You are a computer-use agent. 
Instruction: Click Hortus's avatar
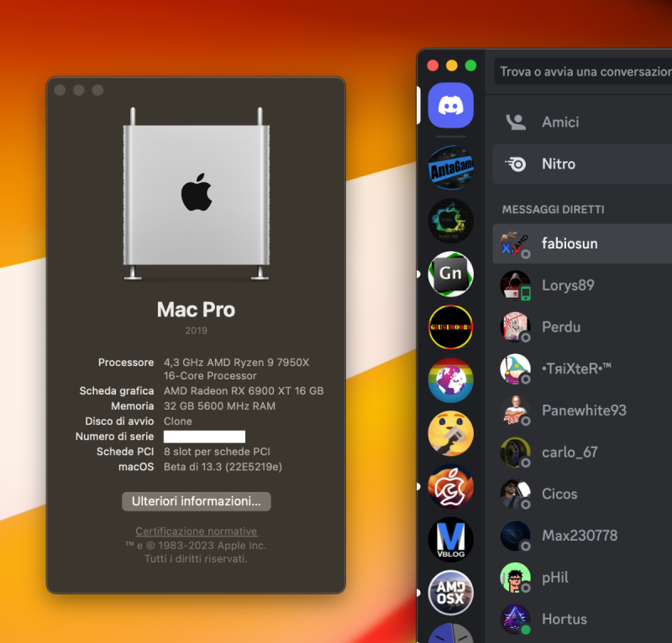[515, 619]
